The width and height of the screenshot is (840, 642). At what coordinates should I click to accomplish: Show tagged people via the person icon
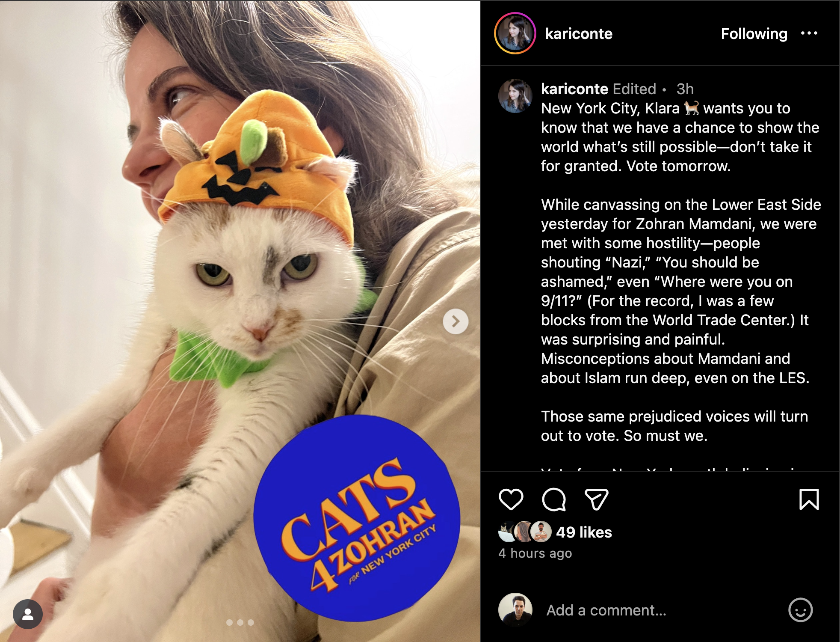28,614
